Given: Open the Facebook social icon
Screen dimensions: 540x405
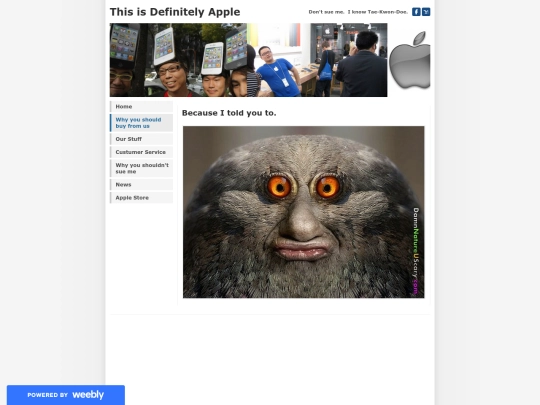Looking at the screenshot, I should (x=416, y=12).
